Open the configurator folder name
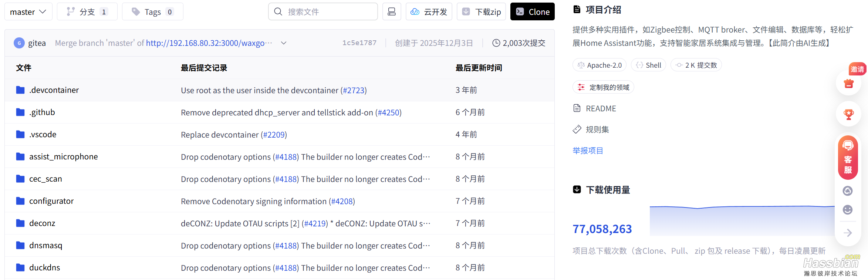 pos(51,201)
